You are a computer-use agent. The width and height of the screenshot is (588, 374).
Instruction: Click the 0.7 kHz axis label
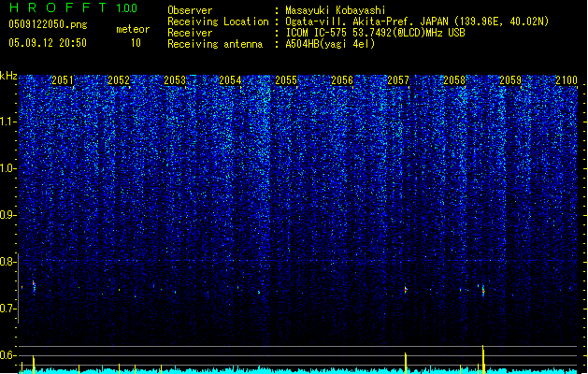point(7,309)
